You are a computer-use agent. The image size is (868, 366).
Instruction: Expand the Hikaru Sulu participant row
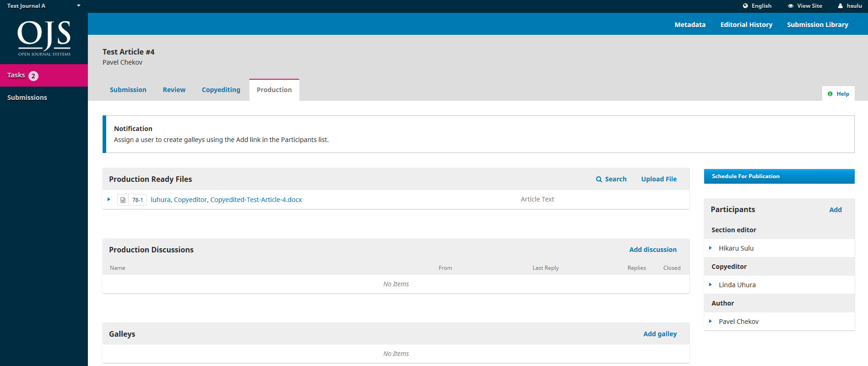pos(711,248)
